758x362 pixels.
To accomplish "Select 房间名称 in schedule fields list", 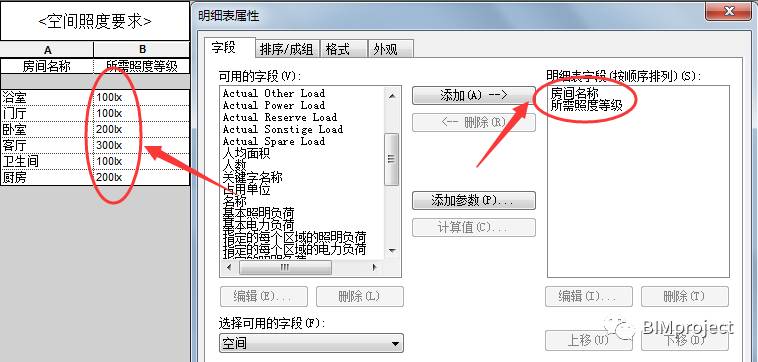I will tap(574, 94).
